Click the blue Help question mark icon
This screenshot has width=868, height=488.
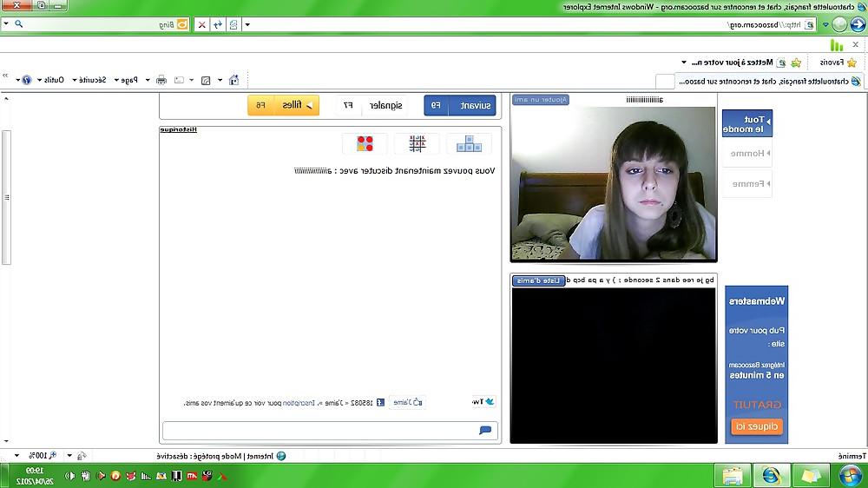pos(26,80)
